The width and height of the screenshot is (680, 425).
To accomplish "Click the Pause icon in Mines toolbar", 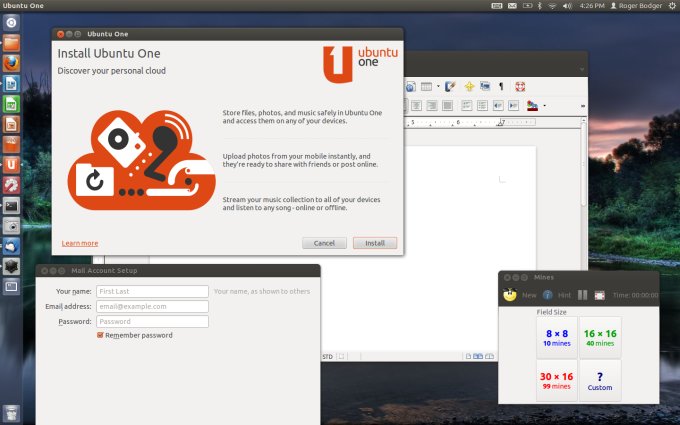I will tap(582, 295).
